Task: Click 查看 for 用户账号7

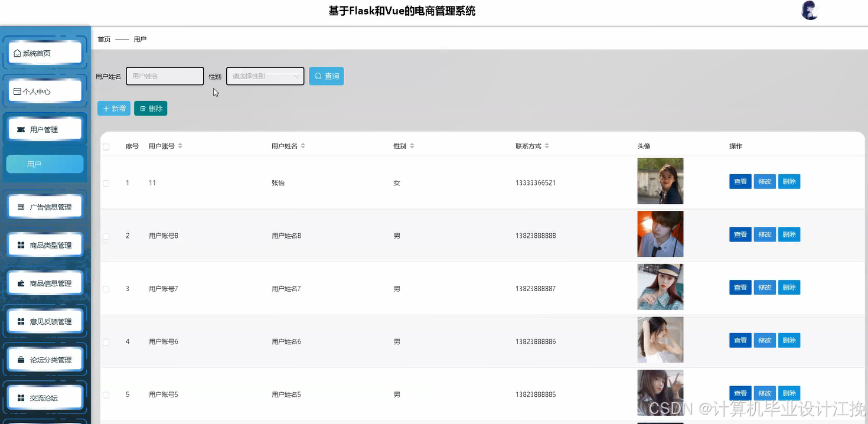Action: pos(740,288)
